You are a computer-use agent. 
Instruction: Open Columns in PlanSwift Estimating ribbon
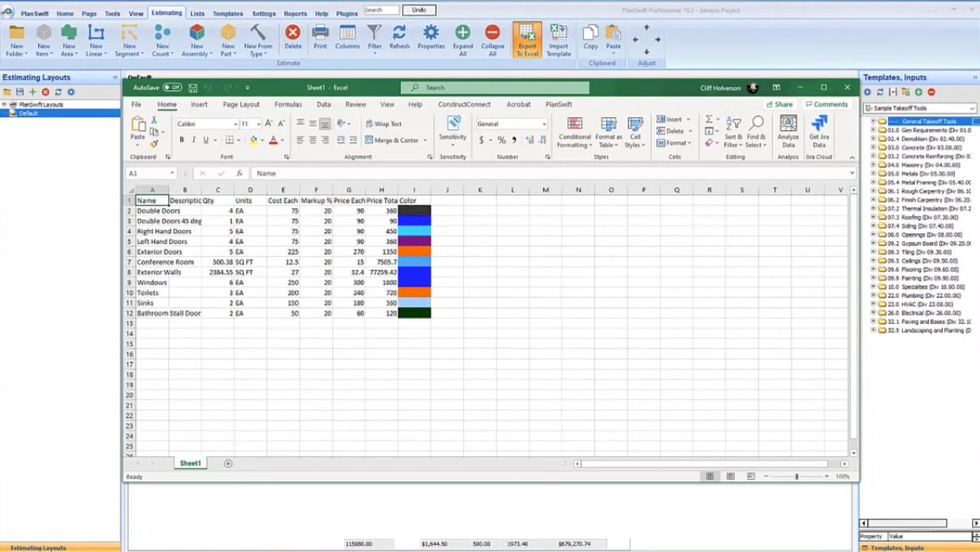[x=347, y=36]
